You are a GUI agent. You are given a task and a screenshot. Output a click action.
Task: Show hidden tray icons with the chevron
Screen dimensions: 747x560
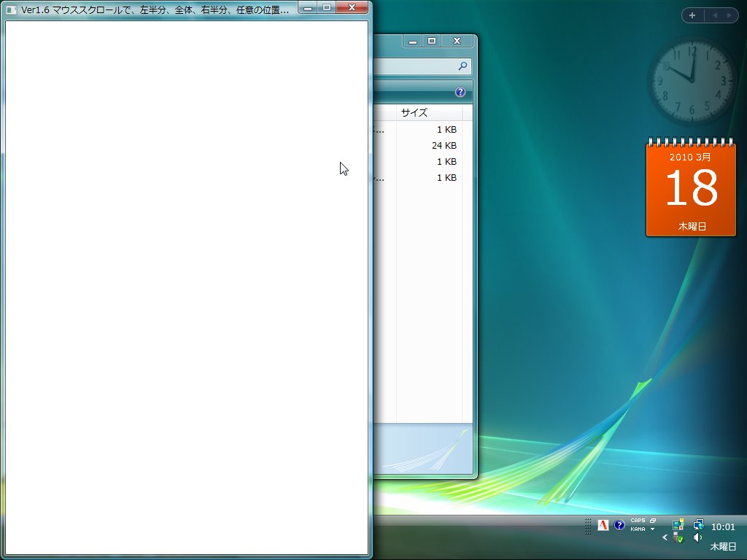click(665, 537)
